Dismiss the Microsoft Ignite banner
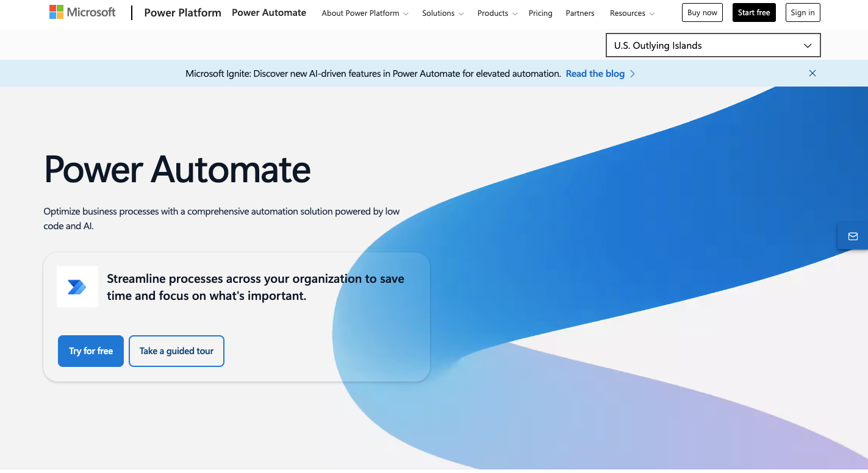Screen dimensions: 868x473 click(x=812, y=73)
